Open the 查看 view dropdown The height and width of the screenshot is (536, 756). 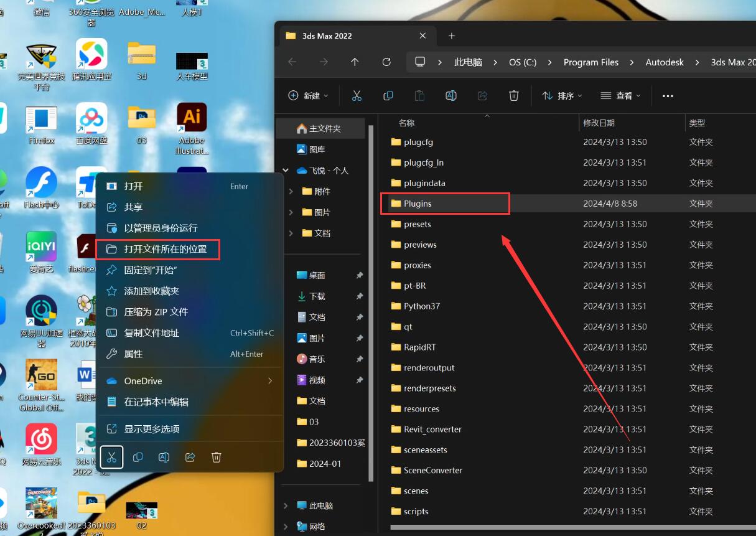[x=622, y=95]
